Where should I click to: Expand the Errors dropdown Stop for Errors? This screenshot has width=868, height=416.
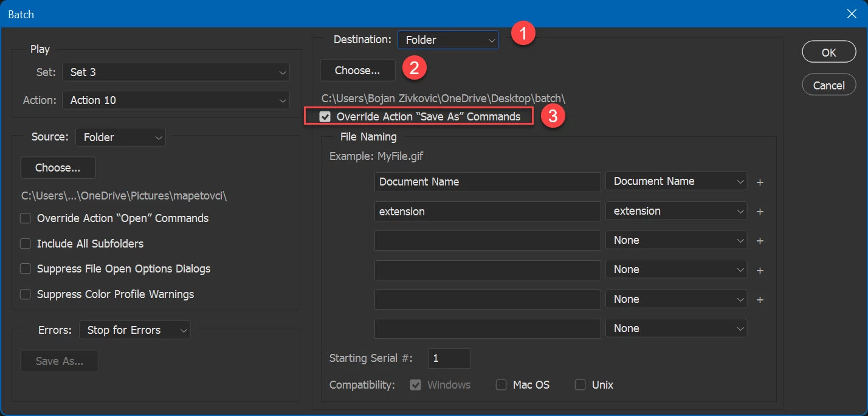pos(134,330)
